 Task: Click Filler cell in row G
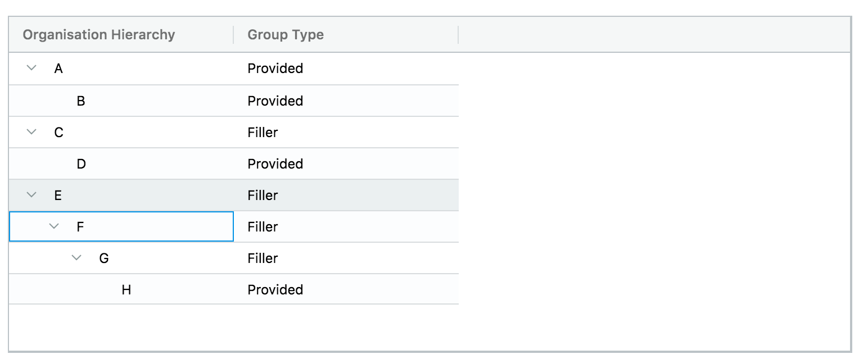pos(263,258)
